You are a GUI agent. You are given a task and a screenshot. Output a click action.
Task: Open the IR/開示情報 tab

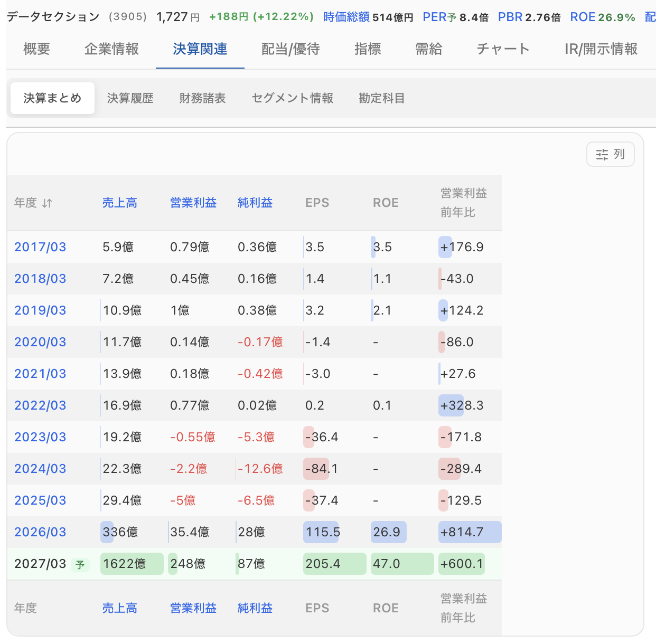601,49
